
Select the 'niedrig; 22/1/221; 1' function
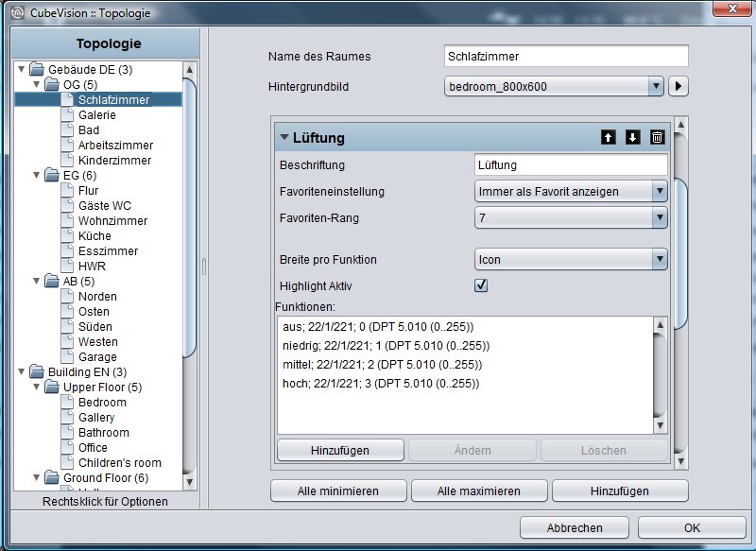pos(386,346)
